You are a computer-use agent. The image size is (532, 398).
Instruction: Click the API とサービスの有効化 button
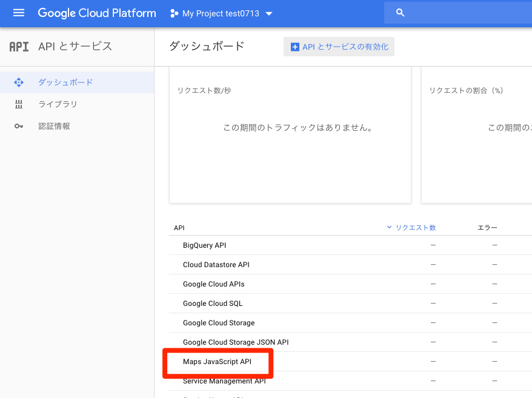tap(339, 47)
